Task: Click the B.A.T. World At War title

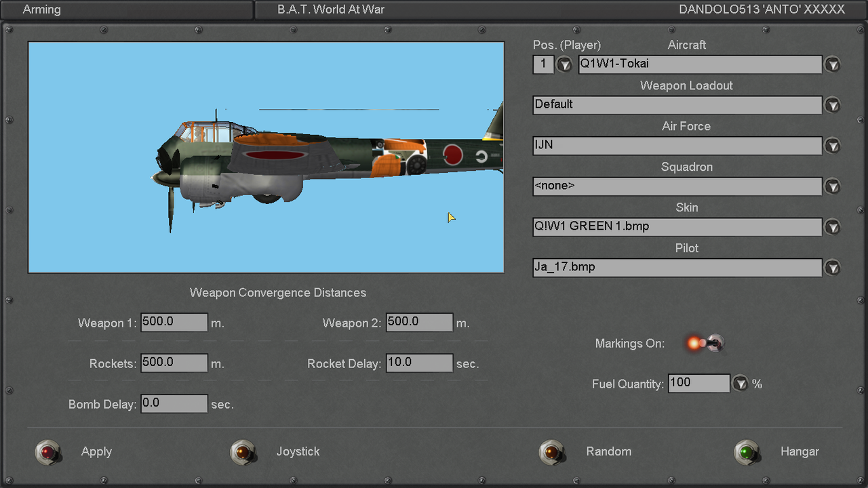Action: pyautogui.click(x=331, y=9)
